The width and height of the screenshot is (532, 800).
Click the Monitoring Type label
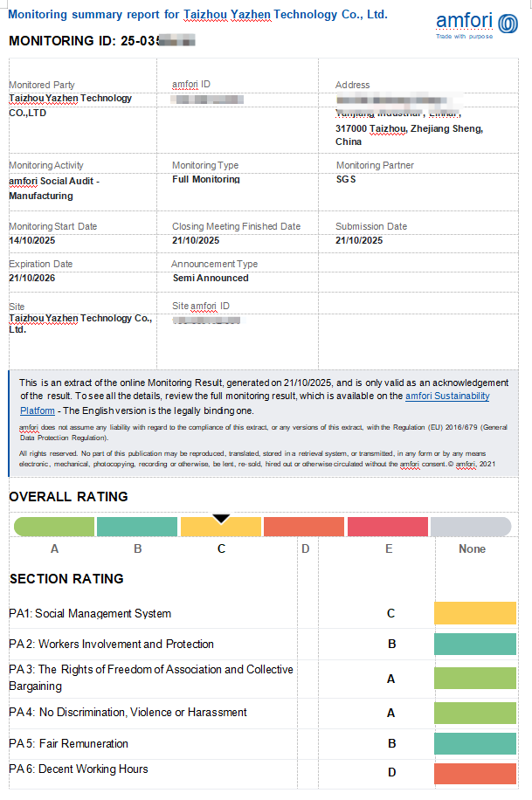(205, 165)
